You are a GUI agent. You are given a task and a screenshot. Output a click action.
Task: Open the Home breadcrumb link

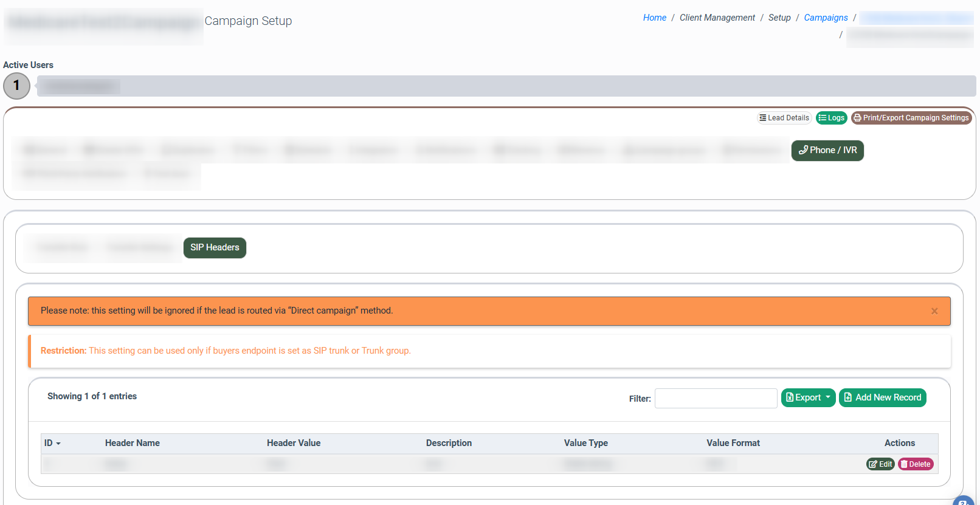pyautogui.click(x=654, y=18)
